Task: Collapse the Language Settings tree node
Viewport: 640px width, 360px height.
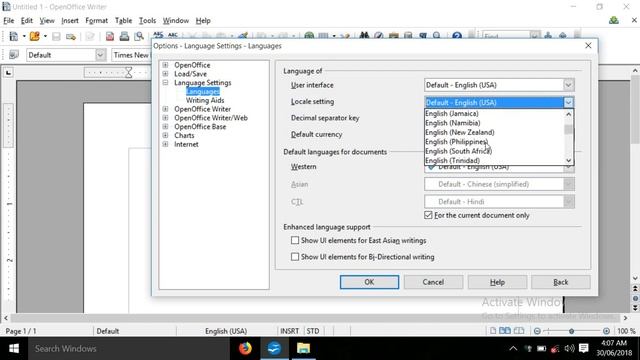Action: pyautogui.click(x=165, y=82)
